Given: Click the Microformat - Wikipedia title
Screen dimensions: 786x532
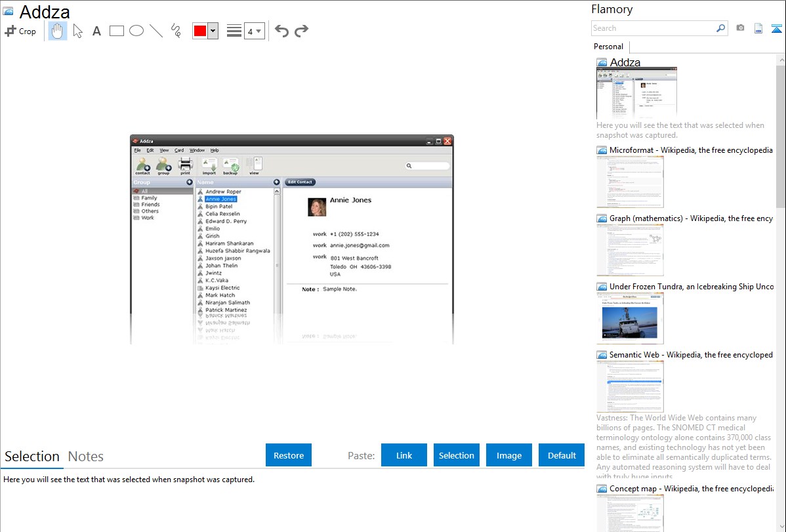Looking at the screenshot, I should [x=691, y=150].
